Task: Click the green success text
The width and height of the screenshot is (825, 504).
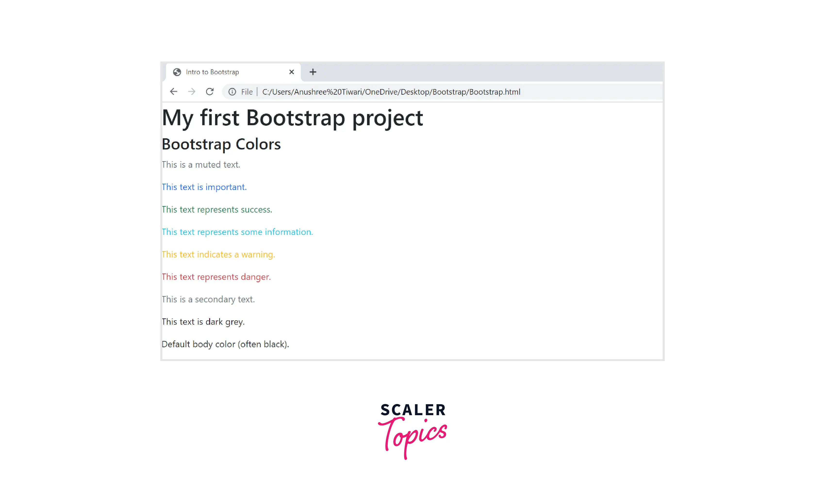Action: tap(217, 210)
